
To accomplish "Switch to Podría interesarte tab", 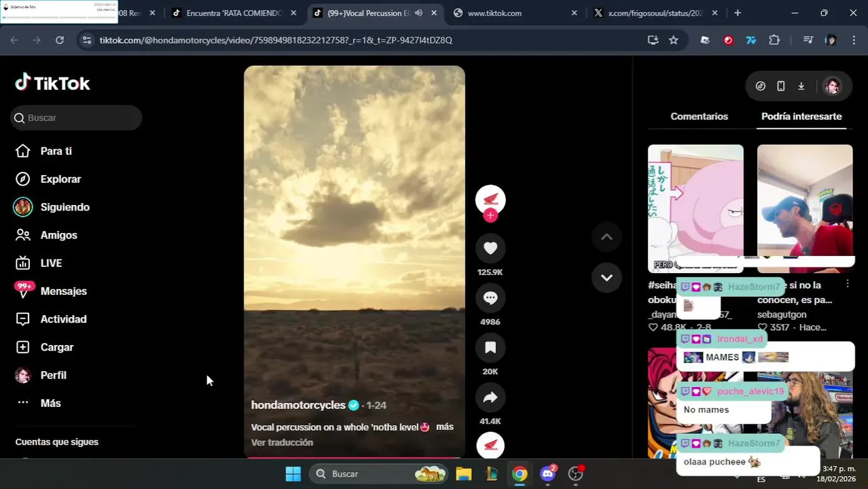I will click(x=801, y=116).
